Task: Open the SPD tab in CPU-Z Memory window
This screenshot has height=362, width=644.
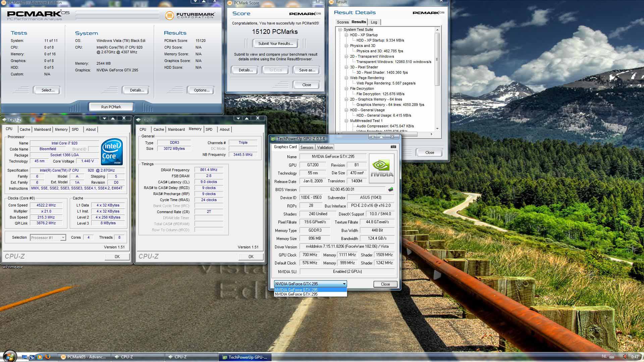Action: click(209, 129)
